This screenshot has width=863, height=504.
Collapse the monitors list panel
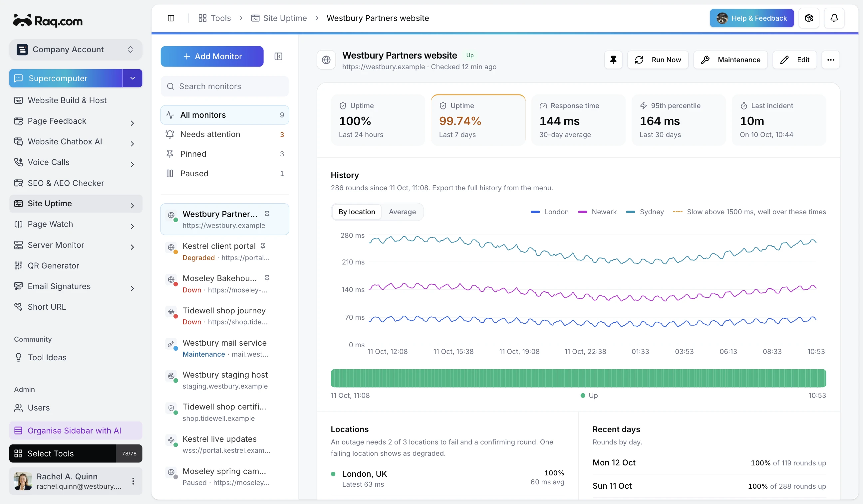pyautogui.click(x=278, y=57)
